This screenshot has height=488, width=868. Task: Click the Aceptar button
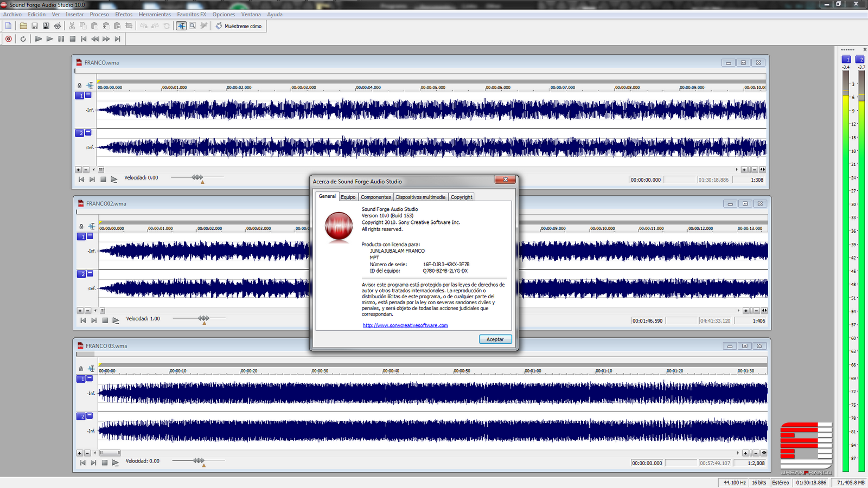coord(495,339)
